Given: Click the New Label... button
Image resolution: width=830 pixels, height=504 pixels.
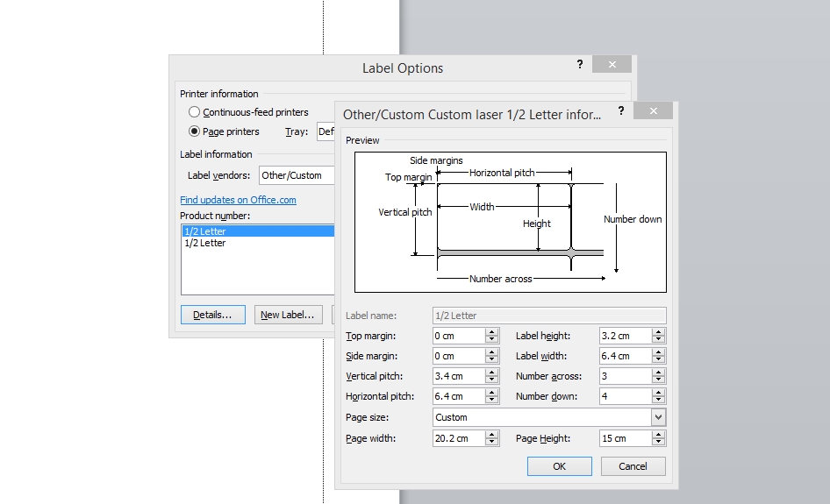Looking at the screenshot, I should pyautogui.click(x=288, y=315).
